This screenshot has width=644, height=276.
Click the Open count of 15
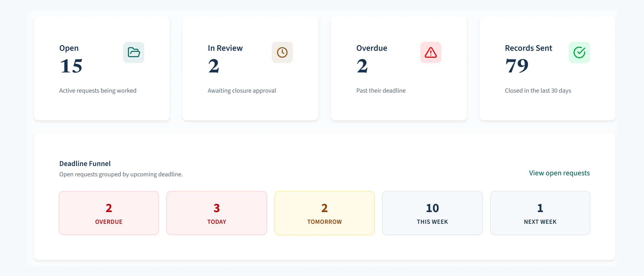pos(71,66)
